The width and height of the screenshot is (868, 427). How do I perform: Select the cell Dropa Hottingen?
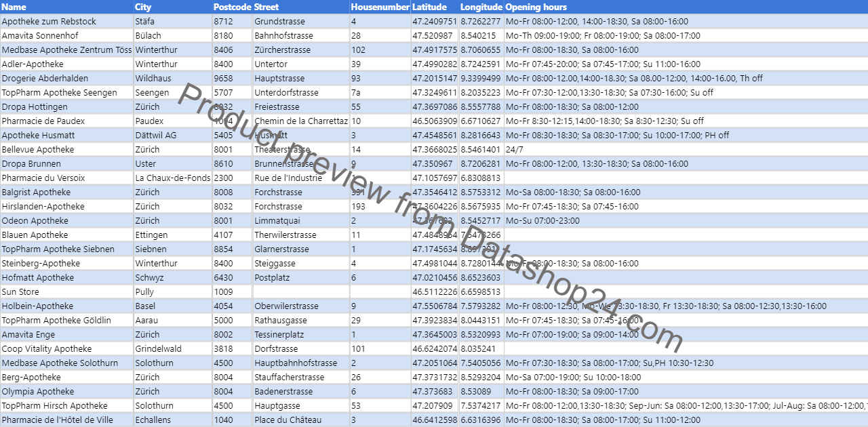[66, 107]
